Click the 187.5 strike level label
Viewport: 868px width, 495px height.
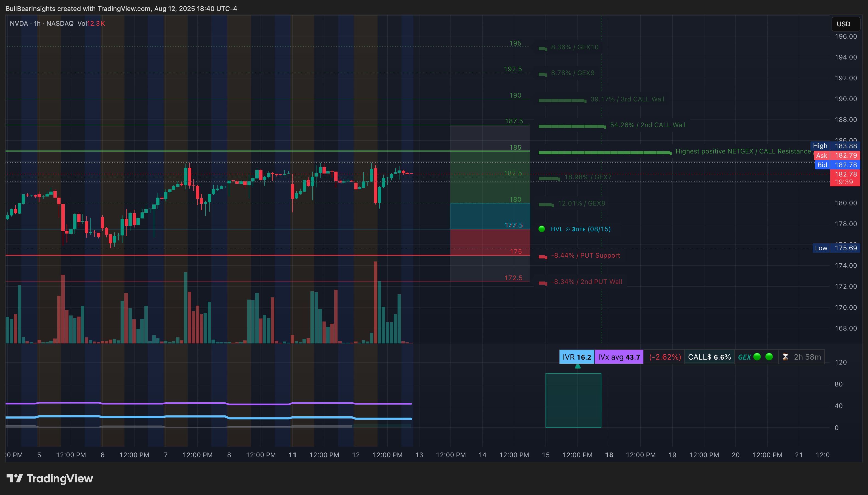click(514, 121)
